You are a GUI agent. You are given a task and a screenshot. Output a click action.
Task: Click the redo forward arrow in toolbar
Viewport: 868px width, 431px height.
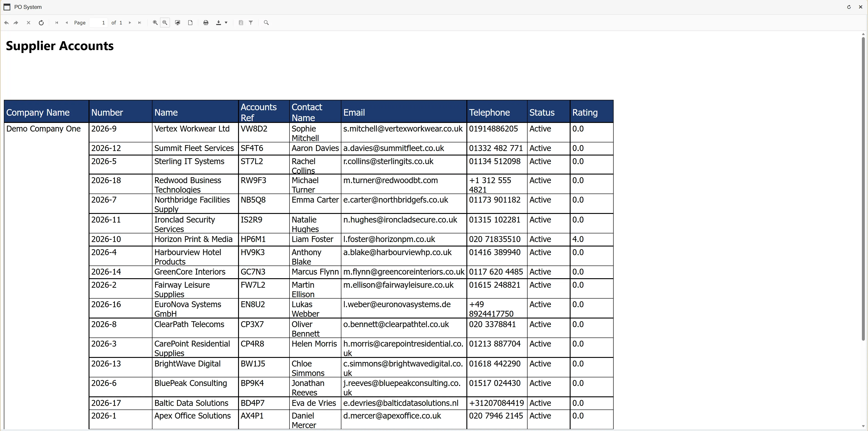16,23
